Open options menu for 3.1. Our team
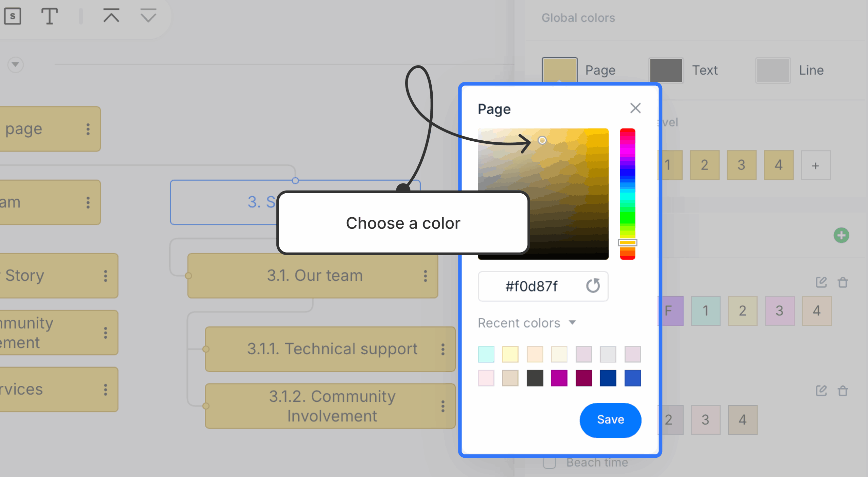Image resolution: width=868 pixels, height=477 pixels. click(425, 276)
